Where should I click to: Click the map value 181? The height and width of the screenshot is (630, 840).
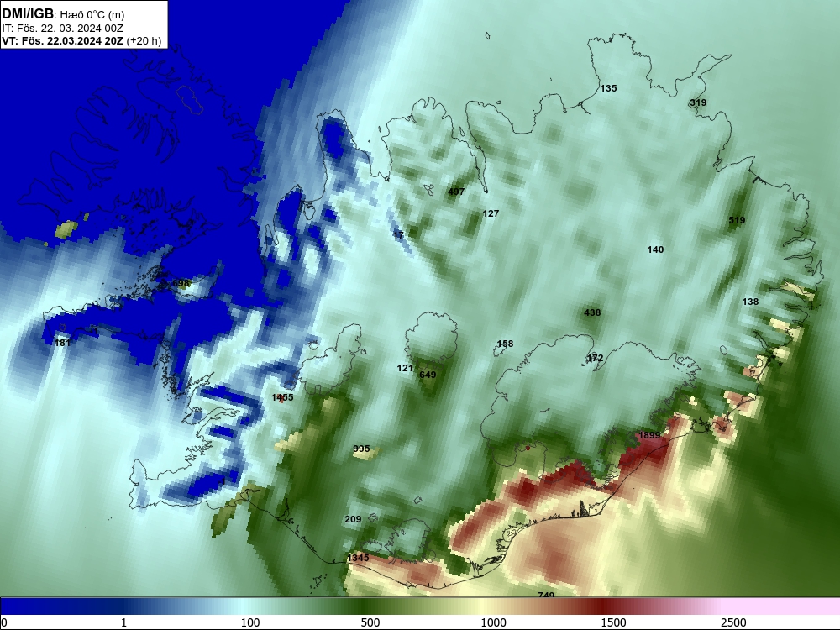pyautogui.click(x=63, y=343)
